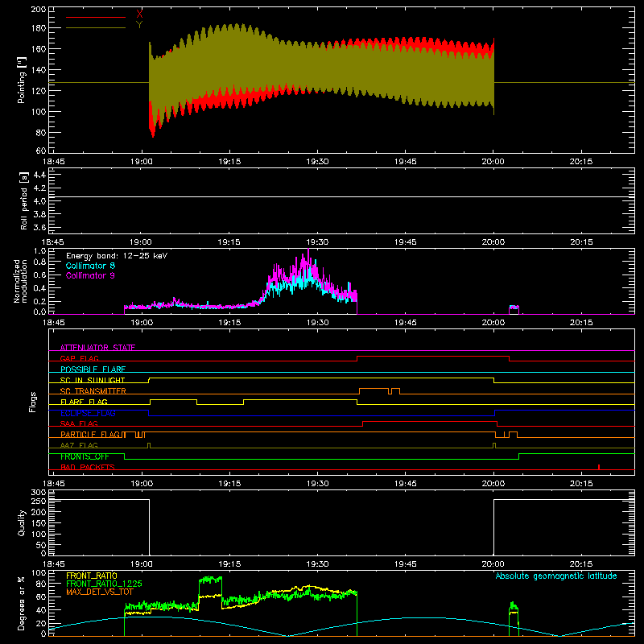Screen dimensions: 644x644
Task: Click the Collimator 8 legend entry
Action: pos(90,266)
